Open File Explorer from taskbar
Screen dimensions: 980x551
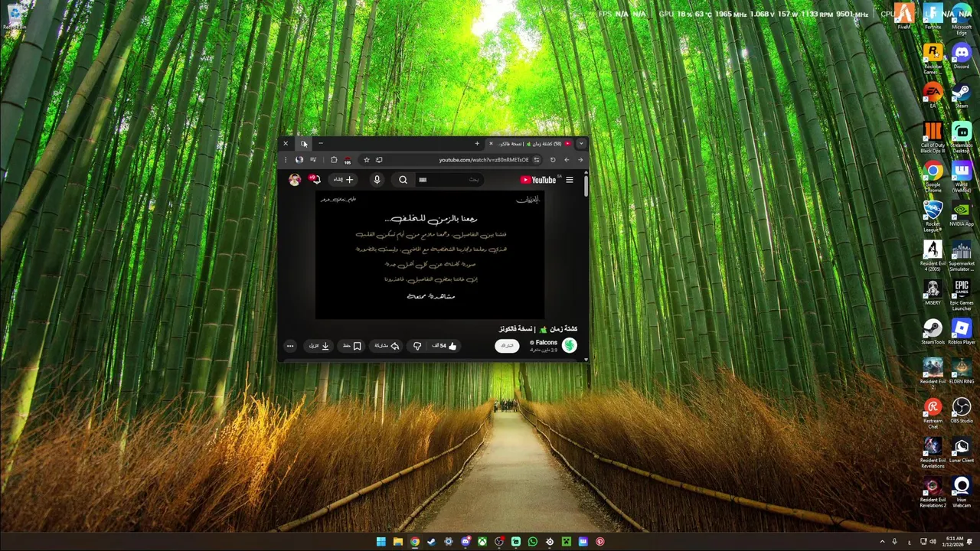[397, 542]
